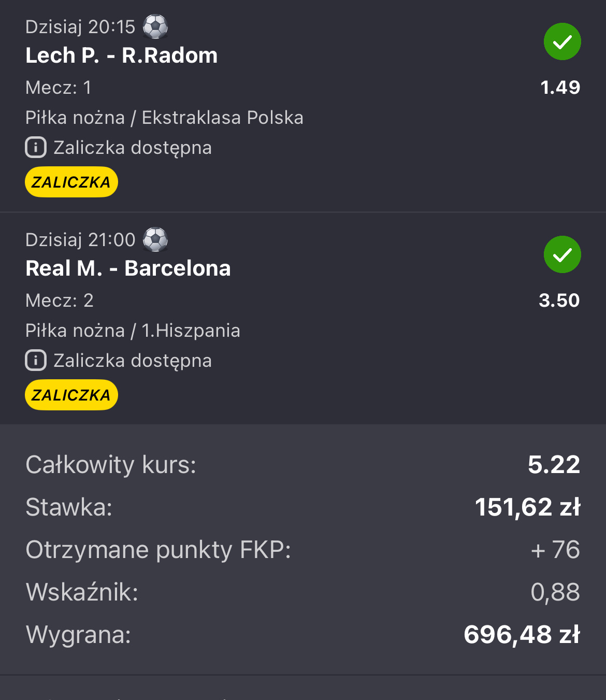
Task: Open the Real M. - Barcelona match title
Action: tap(128, 268)
